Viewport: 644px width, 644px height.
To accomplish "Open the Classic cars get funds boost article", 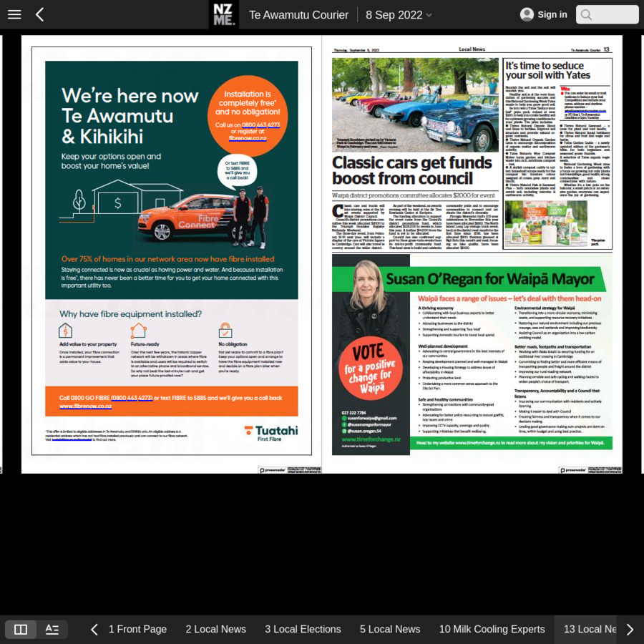I will click(411, 170).
